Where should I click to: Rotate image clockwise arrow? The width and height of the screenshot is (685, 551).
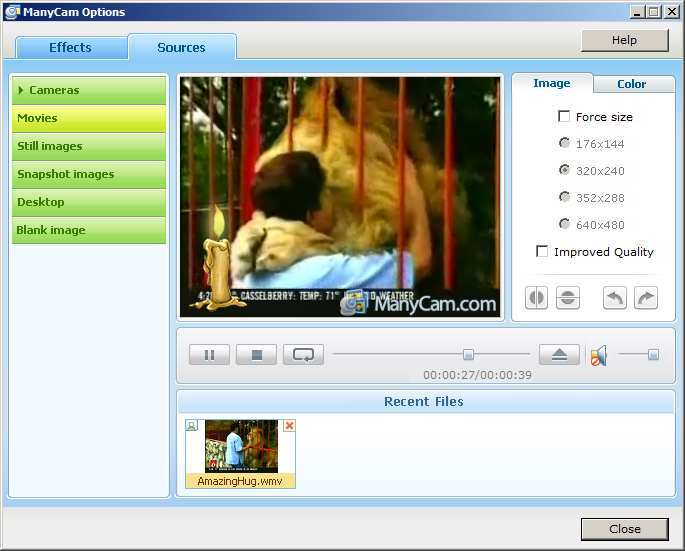pyautogui.click(x=646, y=298)
